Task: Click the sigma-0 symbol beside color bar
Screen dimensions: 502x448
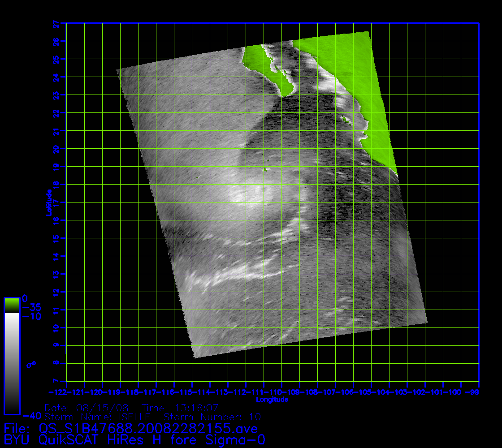Action: click(x=31, y=365)
